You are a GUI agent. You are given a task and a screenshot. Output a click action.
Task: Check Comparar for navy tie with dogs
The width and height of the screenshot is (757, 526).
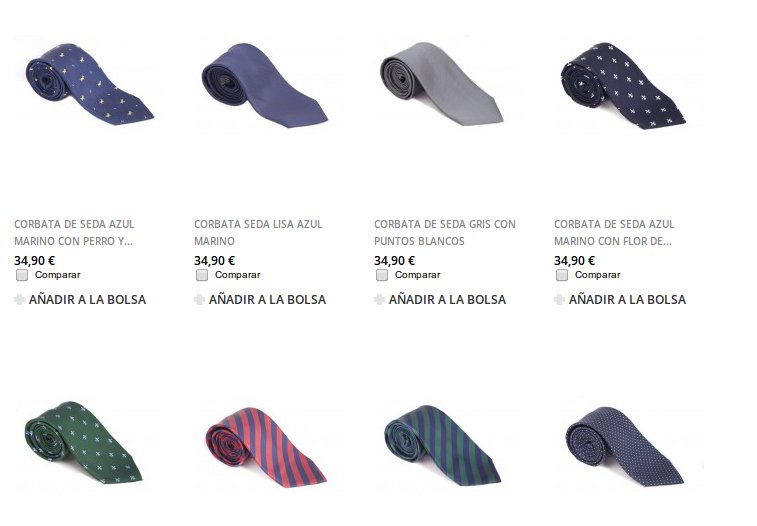pos(22,275)
